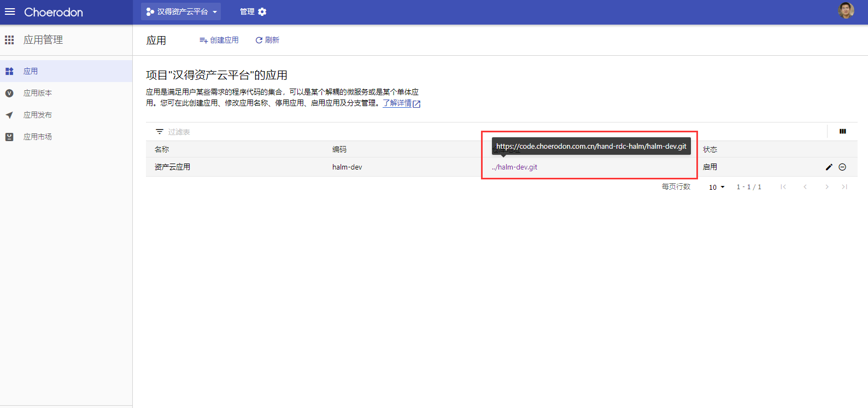868x408 pixels.
Task: Open the 管理 settings menu
Action: point(253,11)
